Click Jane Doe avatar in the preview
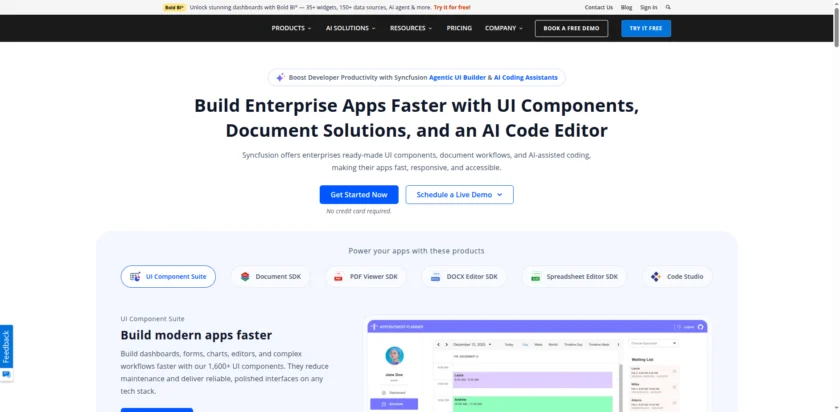 point(394,356)
